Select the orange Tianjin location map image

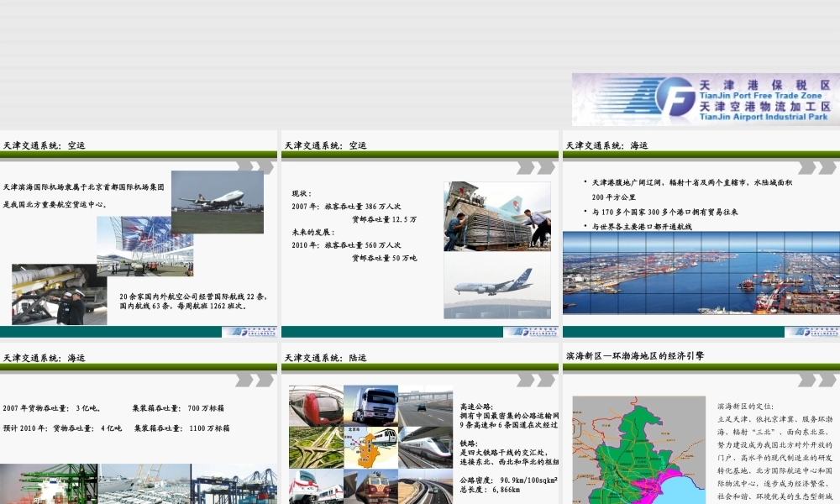(370, 447)
